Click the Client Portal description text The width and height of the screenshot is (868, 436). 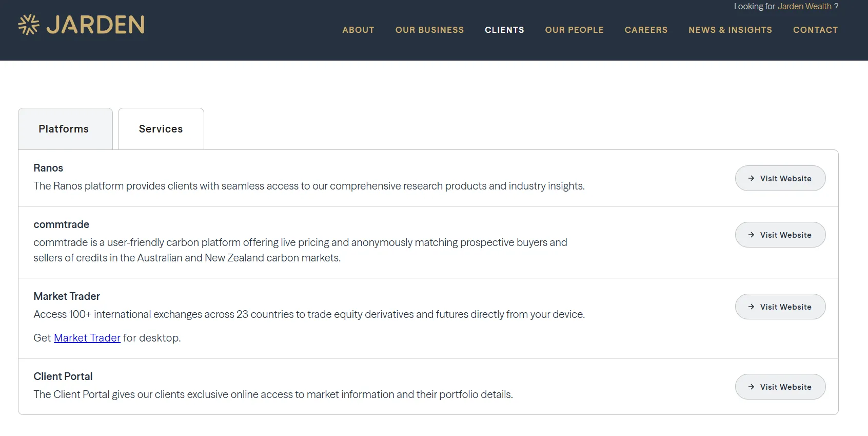pyautogui.click(x=273, y=394)
